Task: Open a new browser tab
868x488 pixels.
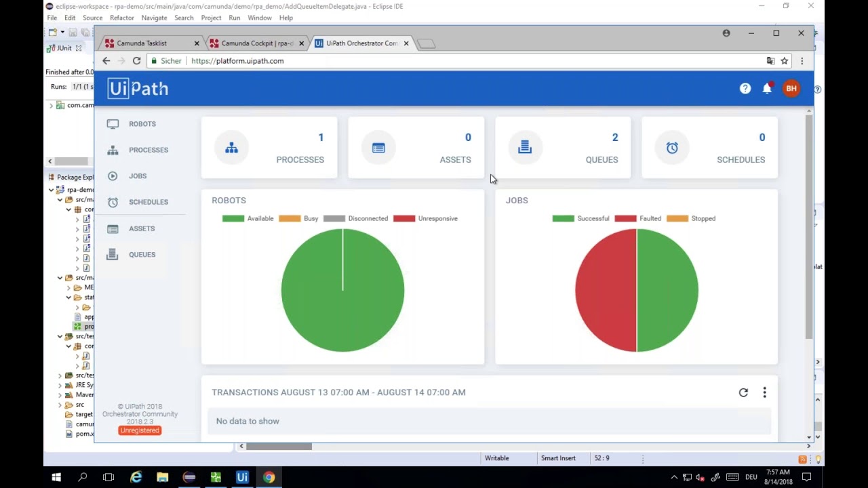Action: point(426,44)
